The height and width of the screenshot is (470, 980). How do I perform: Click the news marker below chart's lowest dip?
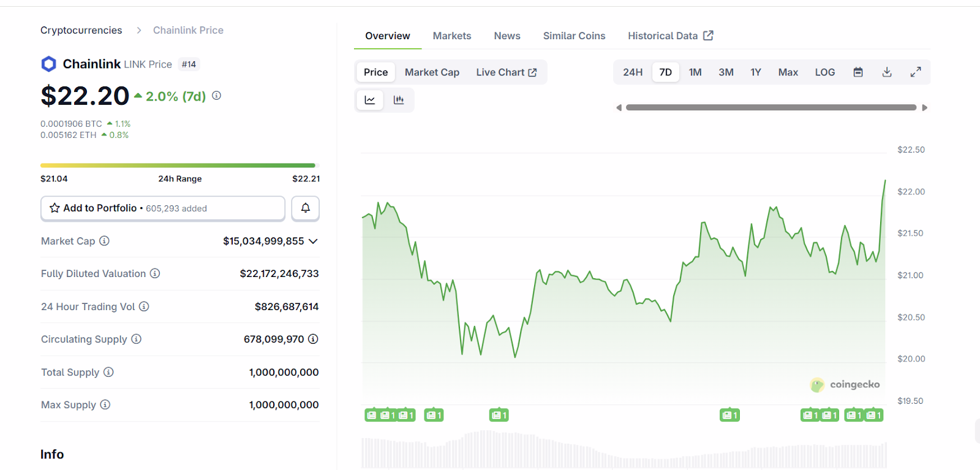point(499,415)
